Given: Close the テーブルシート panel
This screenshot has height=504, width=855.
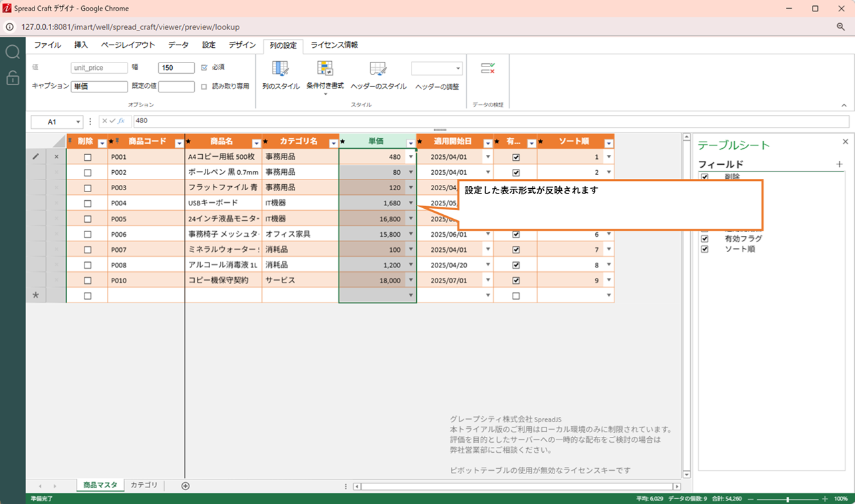Looking at the screenshot, I should tap(845, 142).
